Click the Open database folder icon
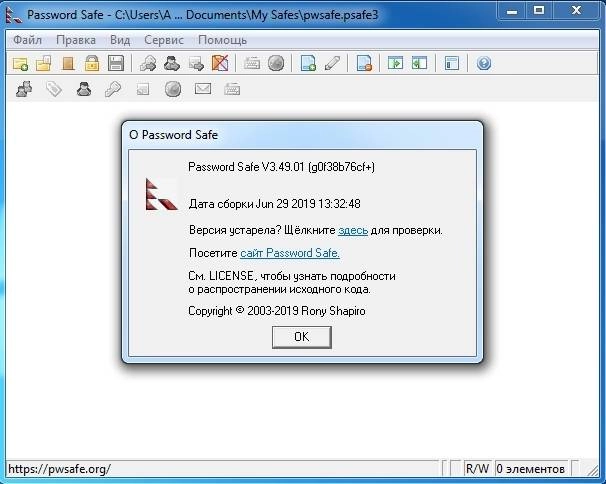Screen dimensions: 606x484 [44, 63]
